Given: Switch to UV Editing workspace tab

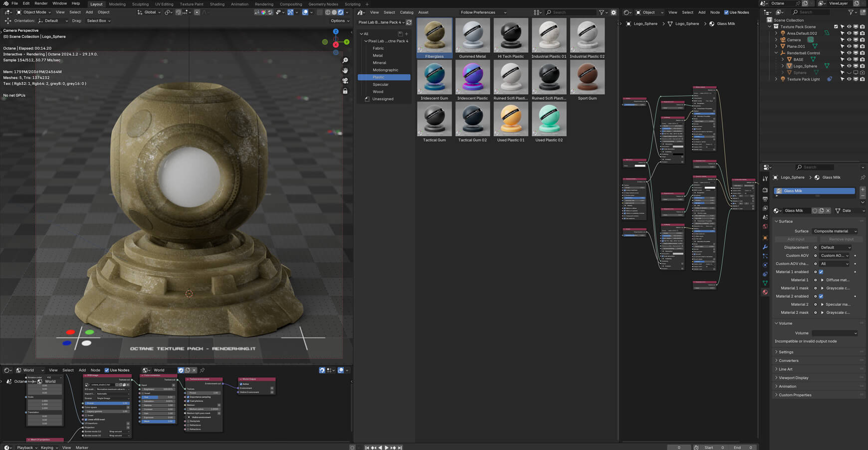Looking at the screenshot, I should tap(164, 4).
